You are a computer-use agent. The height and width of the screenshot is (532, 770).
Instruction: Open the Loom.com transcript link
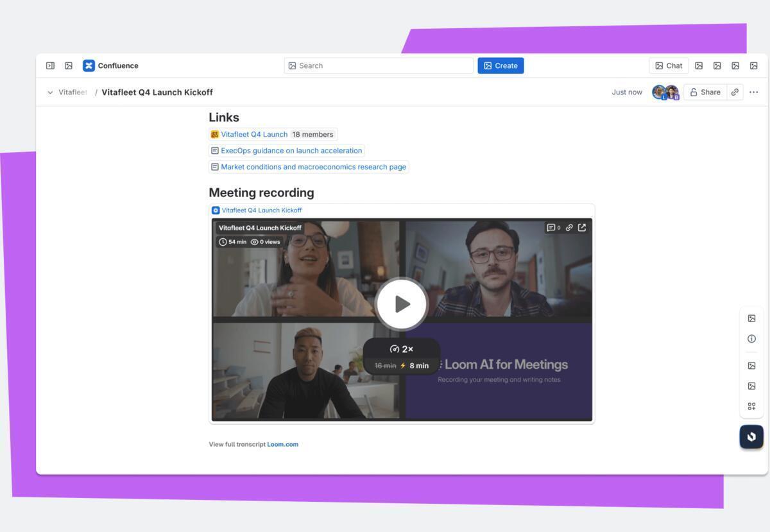284,443
